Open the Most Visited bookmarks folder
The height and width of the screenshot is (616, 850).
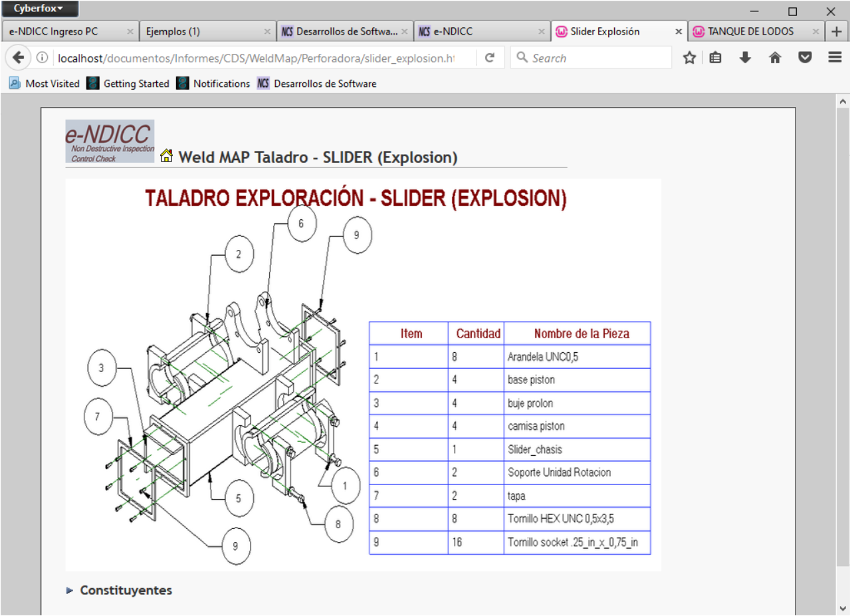click(45, 84)
